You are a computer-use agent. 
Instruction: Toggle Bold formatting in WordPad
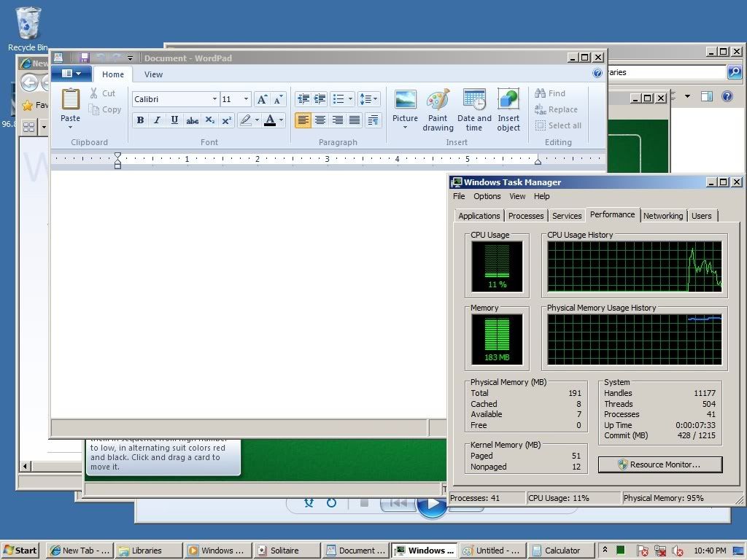coord(140,120)
